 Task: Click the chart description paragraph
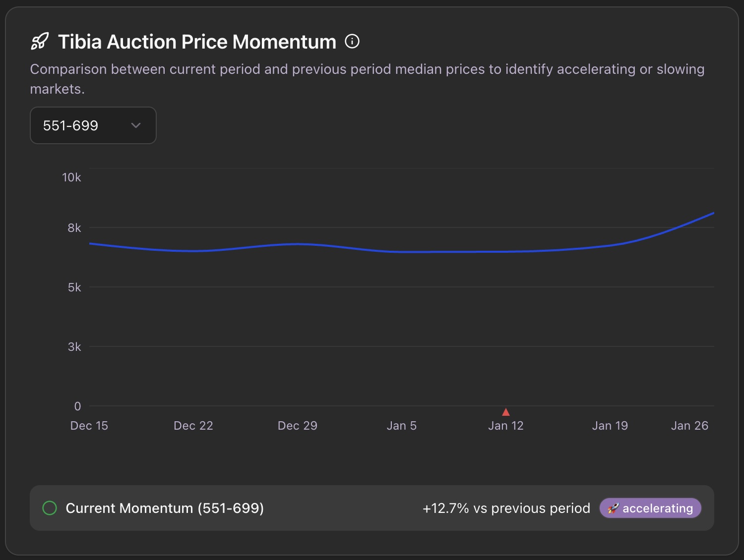coord(367,79)
